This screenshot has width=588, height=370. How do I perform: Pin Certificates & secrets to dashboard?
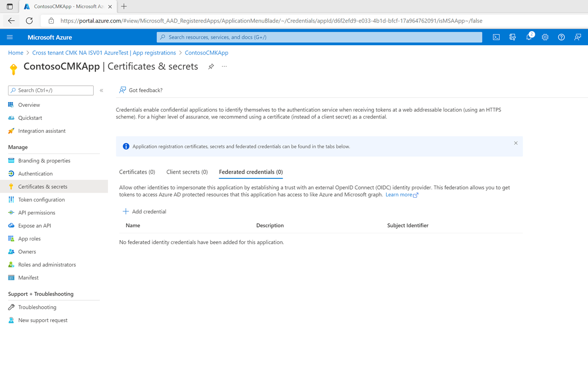tap(211, 67)
